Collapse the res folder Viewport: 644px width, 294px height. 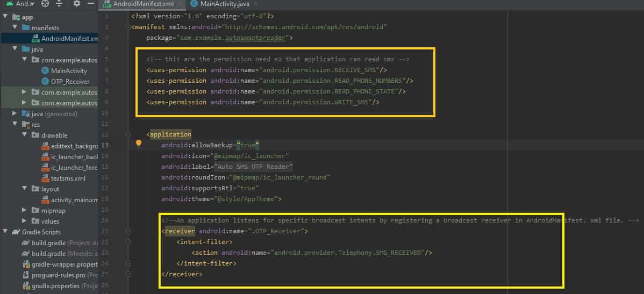pyautogui.click(x=15, y=124)
